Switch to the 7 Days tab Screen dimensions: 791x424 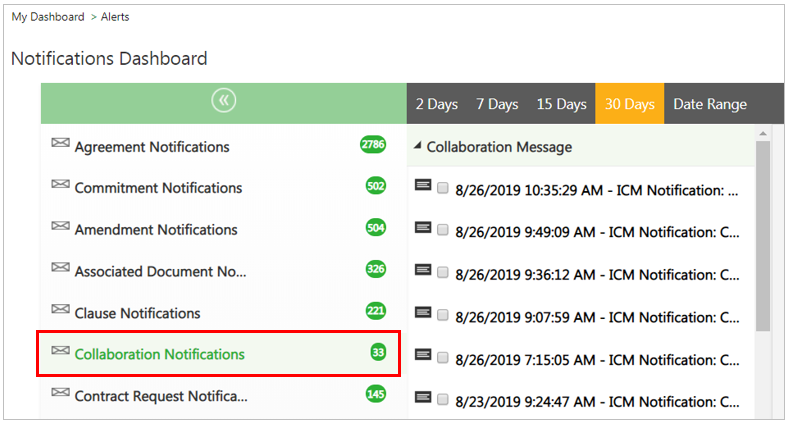(x=497, y=104)
